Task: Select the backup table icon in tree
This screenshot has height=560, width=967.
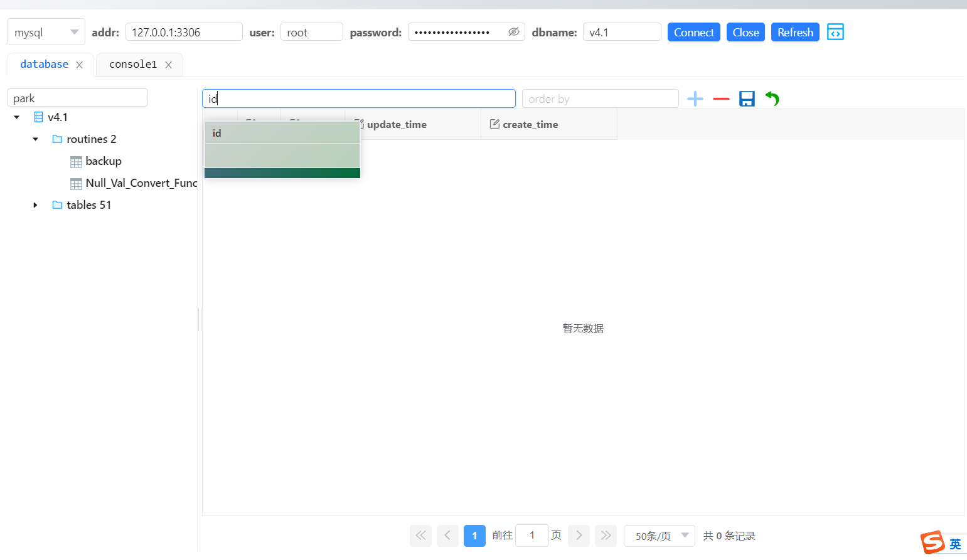Action: pyautogui.click(x=76, y=162)
